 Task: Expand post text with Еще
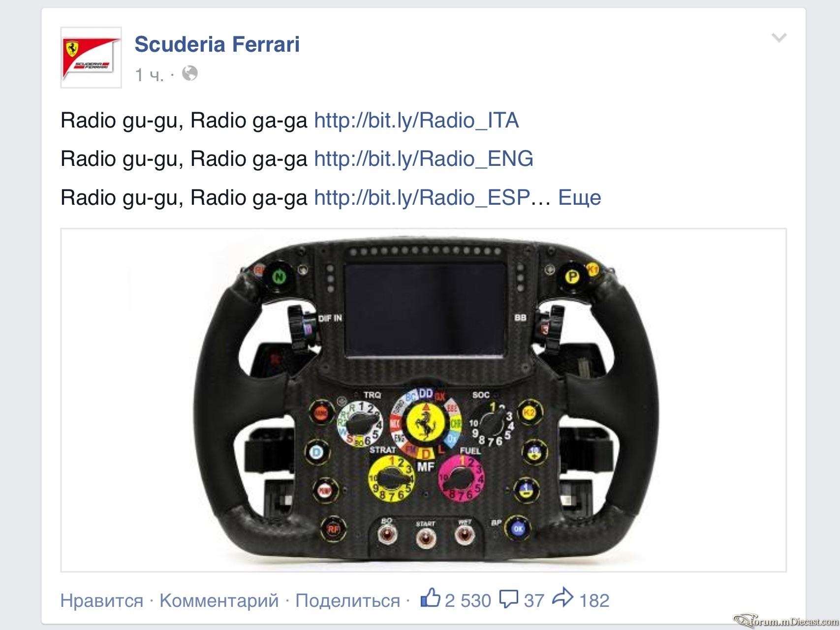pyautogui.click(x=580, y=197)
